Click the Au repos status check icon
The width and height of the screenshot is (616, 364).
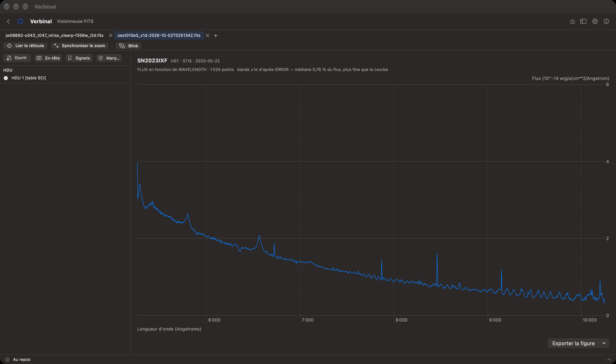(x=7, y=359)
